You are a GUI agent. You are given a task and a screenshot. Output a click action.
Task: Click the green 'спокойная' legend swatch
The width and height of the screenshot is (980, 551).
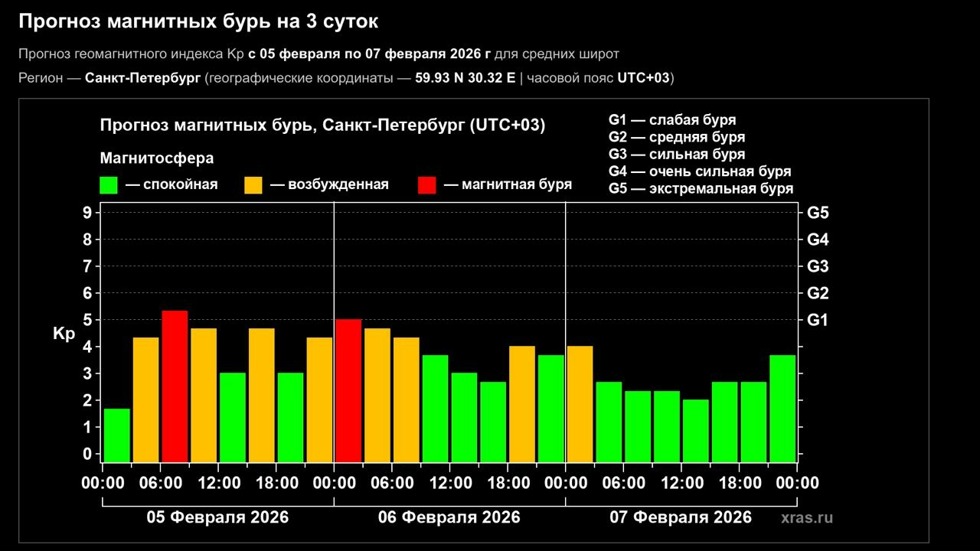[108, 185]
